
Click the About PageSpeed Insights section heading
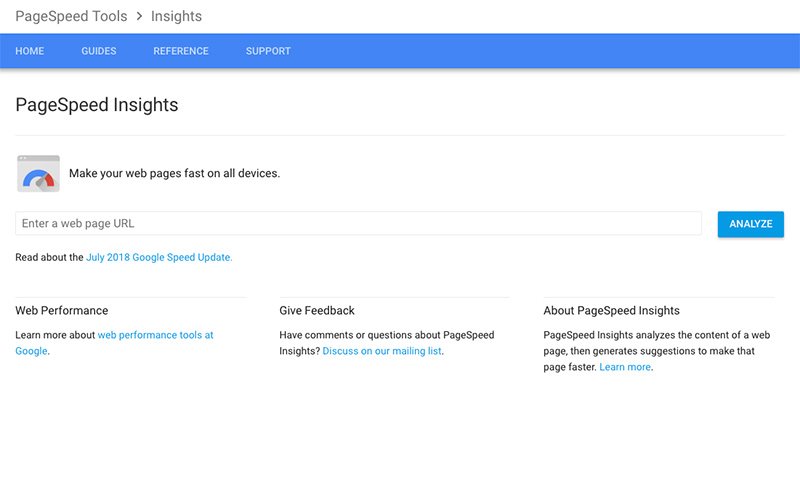611,311
